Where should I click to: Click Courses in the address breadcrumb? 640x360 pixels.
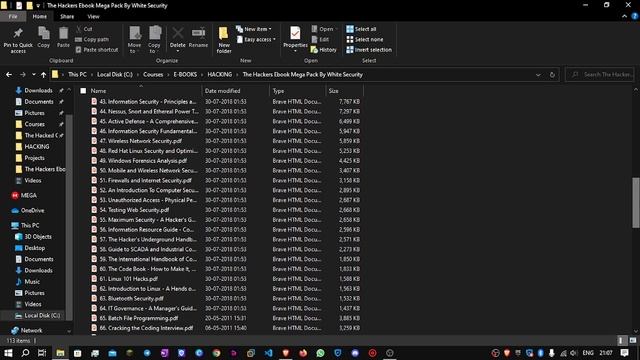pyautogui.click(x=153, y=75)
